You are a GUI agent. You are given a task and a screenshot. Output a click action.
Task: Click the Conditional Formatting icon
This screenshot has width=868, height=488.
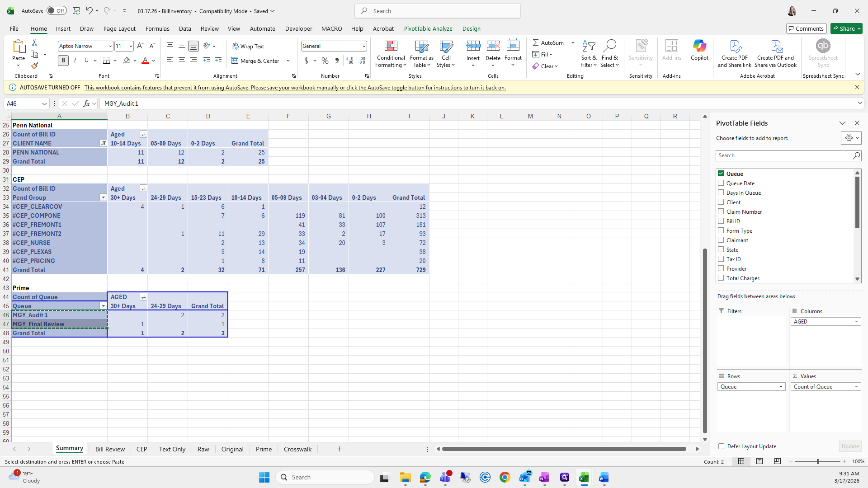(391, 46)
